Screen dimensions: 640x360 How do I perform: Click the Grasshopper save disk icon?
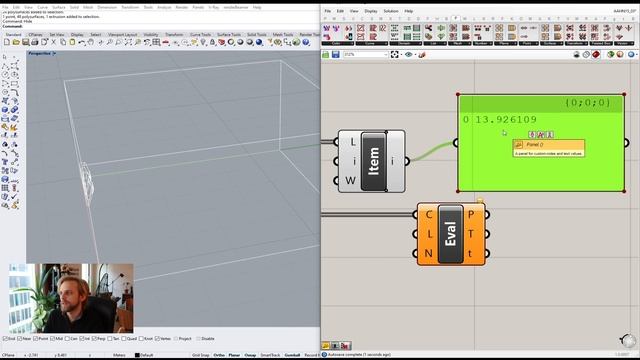[x=336, y=54]
